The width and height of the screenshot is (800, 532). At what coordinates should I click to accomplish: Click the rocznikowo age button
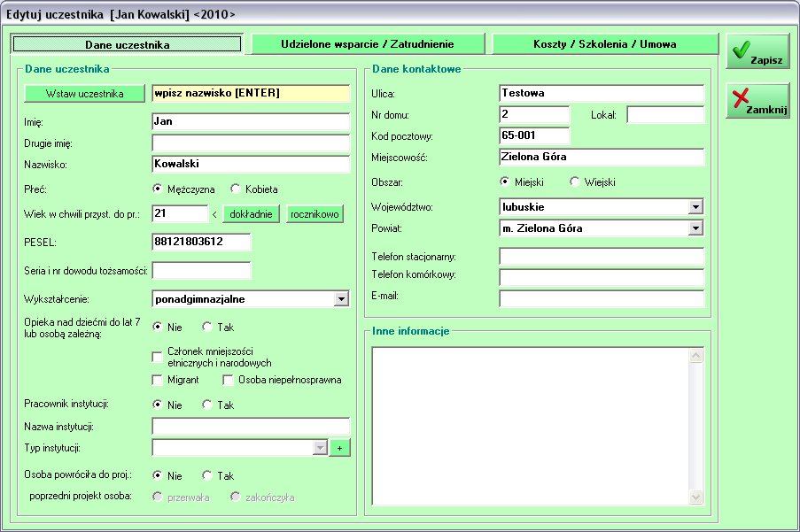click(315, 214)
